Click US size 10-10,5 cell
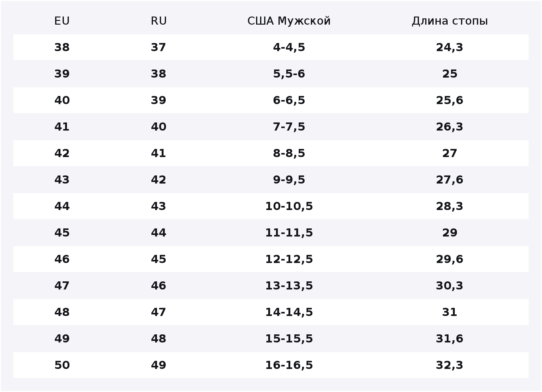Screen dimensions: 542x392 click(x=289, y=206)
